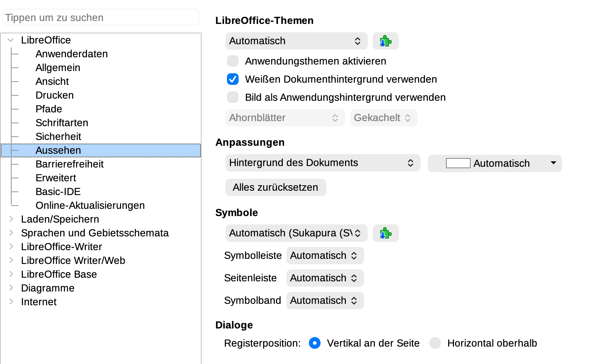
Task: Open the Seitenleiste size dropdown
Action: pos(325,278)
